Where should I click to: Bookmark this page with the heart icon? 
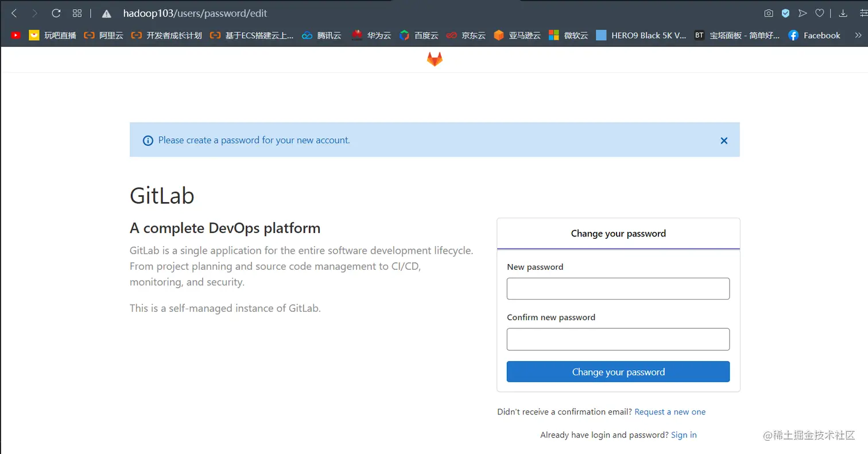(x=820, y=13)
